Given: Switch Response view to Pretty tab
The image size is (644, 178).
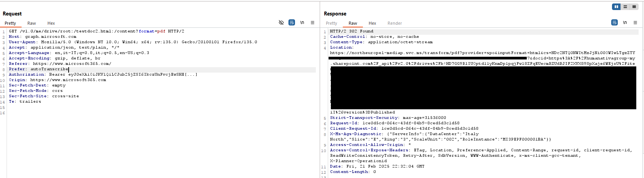Looking at the screenshot, I should click(x=331, y=23).
